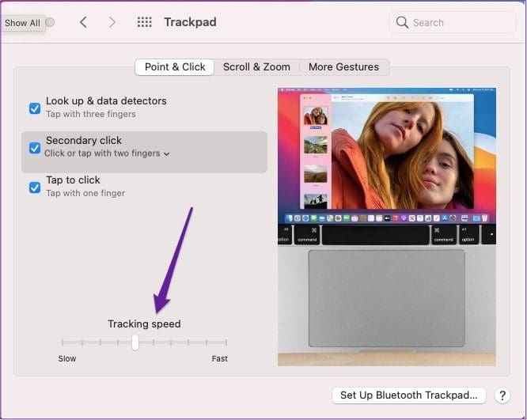Click the "Trackpad" window title
Screen dimensions: 527x420
pos(190,22)
